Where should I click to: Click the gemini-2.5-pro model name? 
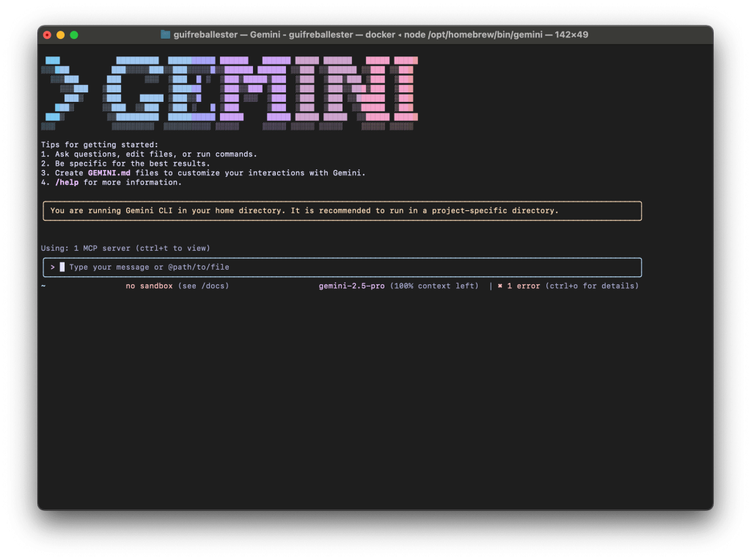pos(351,286)
